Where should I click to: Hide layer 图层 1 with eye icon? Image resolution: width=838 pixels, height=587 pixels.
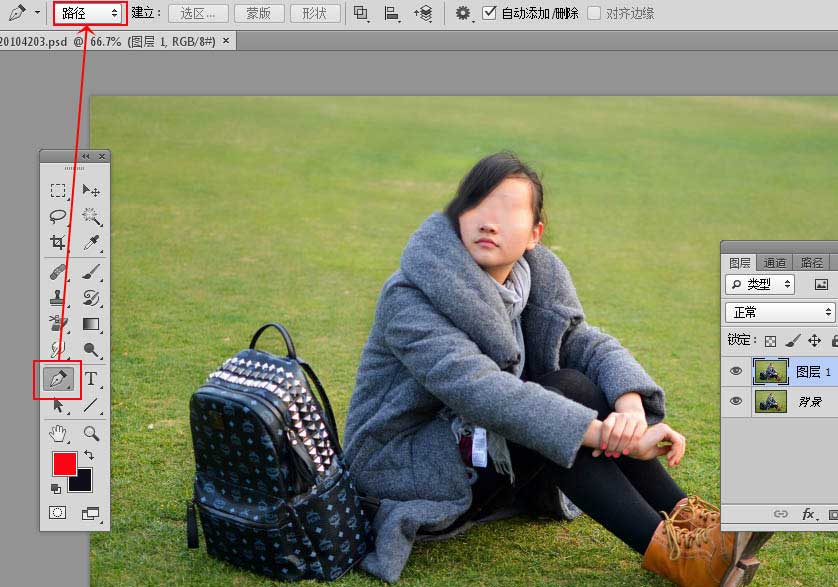(736, 370)
